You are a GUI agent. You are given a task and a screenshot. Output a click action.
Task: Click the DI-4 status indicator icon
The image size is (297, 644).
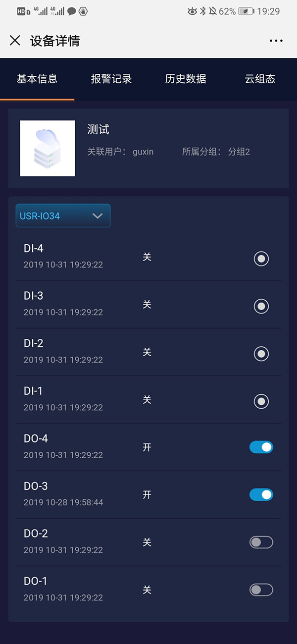[261, 259]
